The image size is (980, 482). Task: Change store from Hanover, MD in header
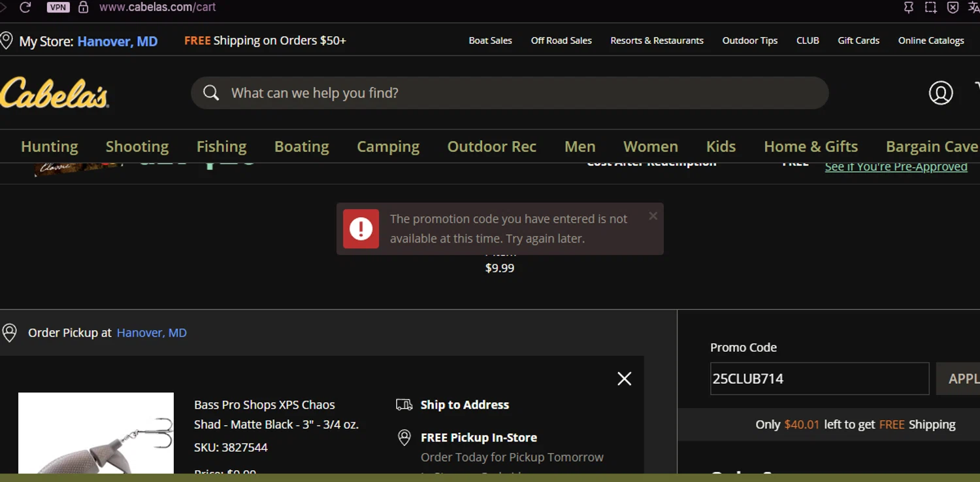click(x=118, y=41)
